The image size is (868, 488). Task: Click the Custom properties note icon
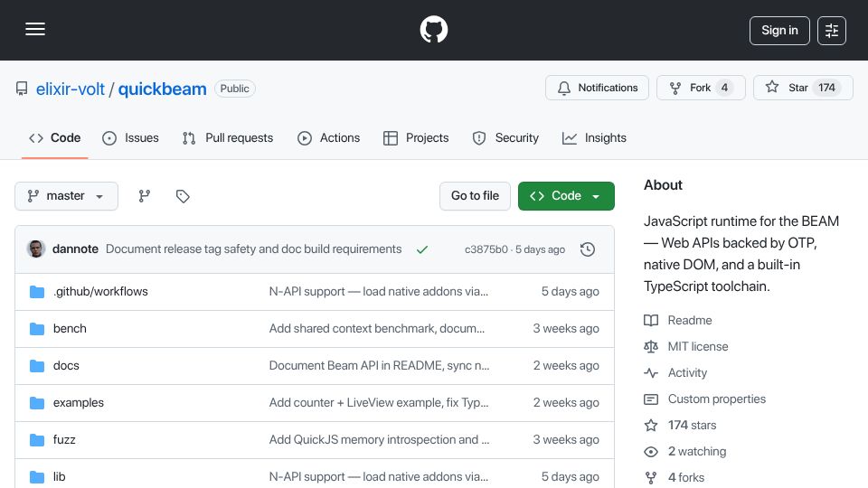pos(651,399)
